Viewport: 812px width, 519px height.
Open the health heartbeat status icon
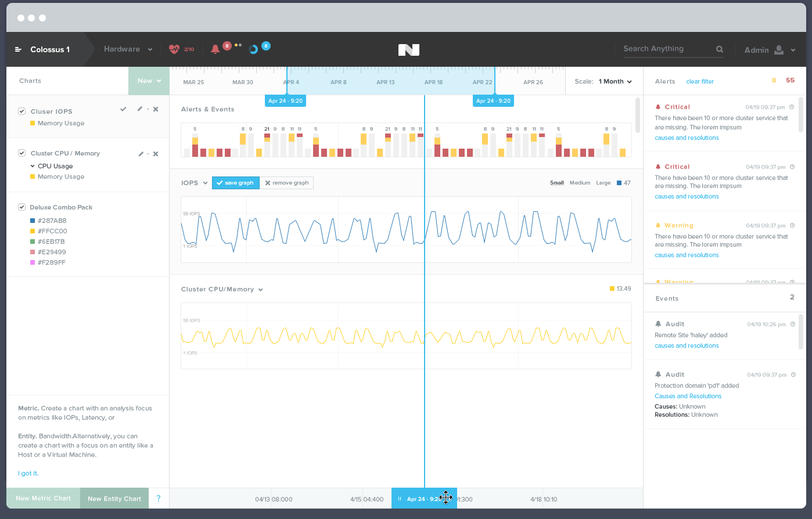point(174,49)
